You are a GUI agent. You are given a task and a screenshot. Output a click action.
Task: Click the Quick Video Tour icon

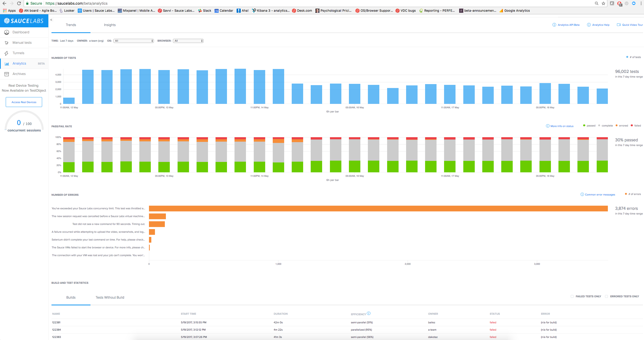619,25
